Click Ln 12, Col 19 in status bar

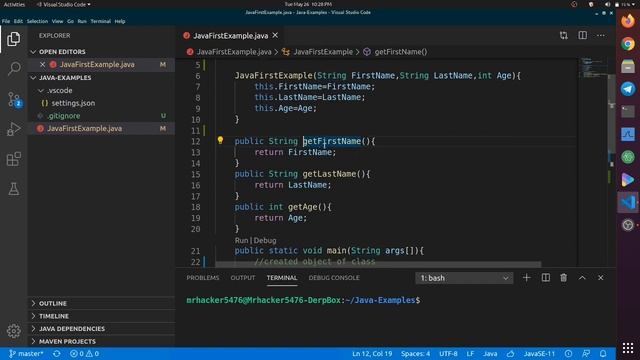tap(372, 353)
